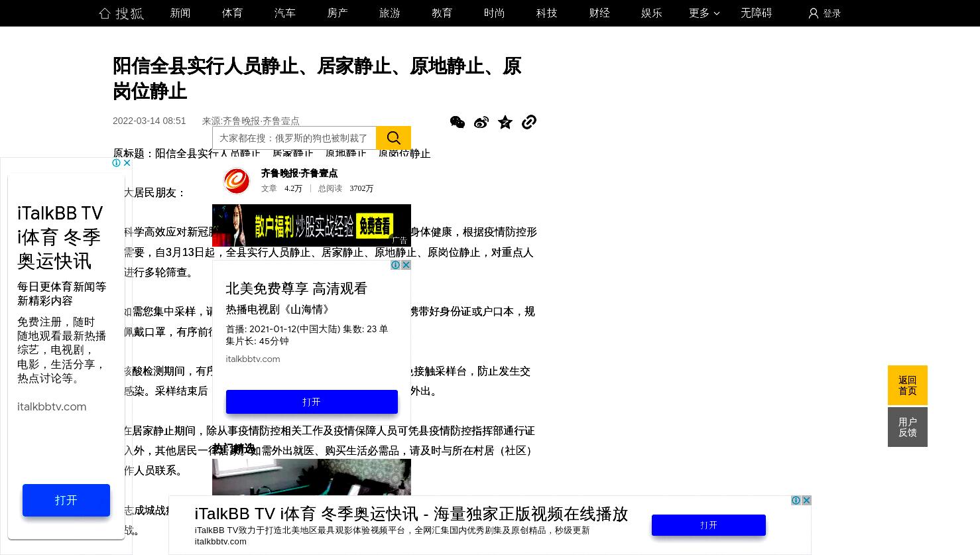Click the publish date 2022-03-14 08:51
Screen dimensions: 980x555
point(149,121)
